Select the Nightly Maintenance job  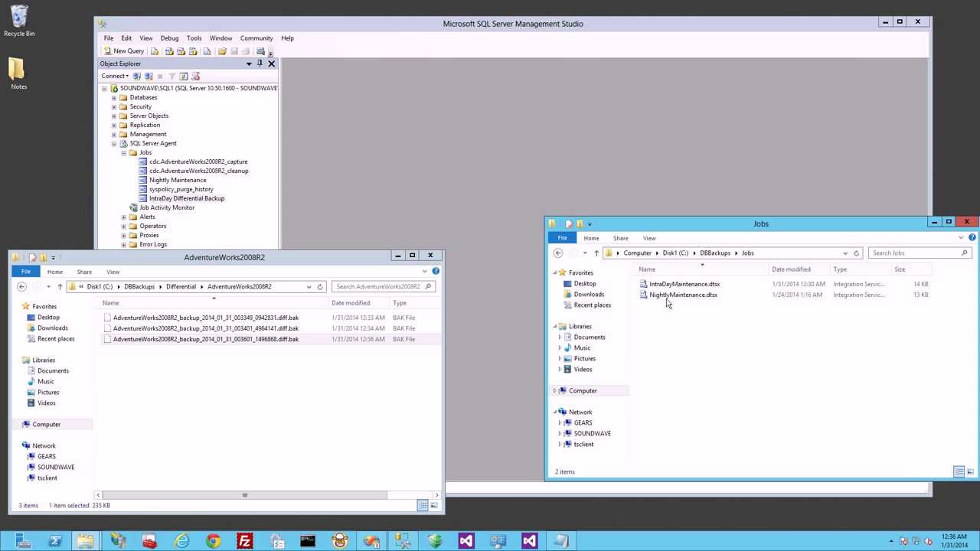[178, 180]
